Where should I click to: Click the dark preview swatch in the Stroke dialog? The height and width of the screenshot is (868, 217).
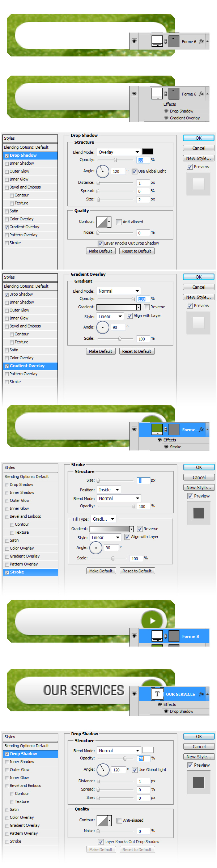coord(199,513)
